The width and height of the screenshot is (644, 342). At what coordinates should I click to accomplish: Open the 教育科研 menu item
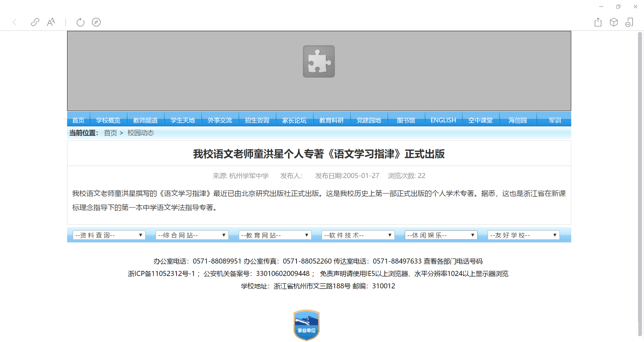pyautogui.click(x=331, y=120)
